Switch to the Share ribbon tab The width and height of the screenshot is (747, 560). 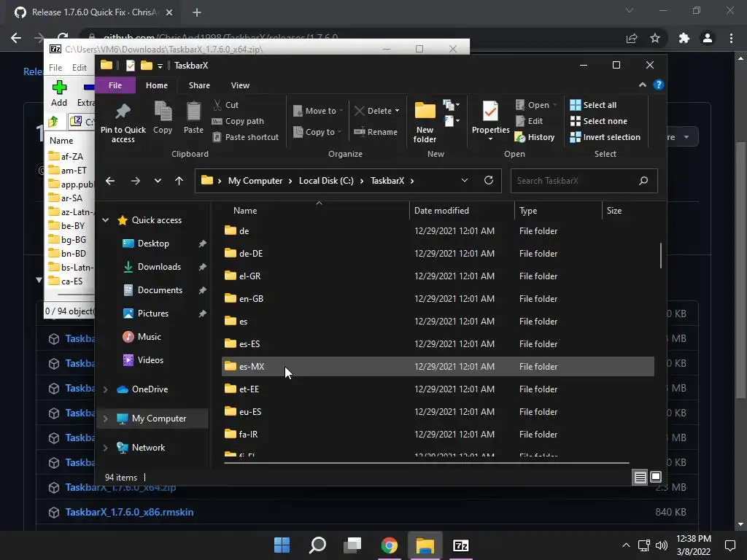tap(199, 85)
